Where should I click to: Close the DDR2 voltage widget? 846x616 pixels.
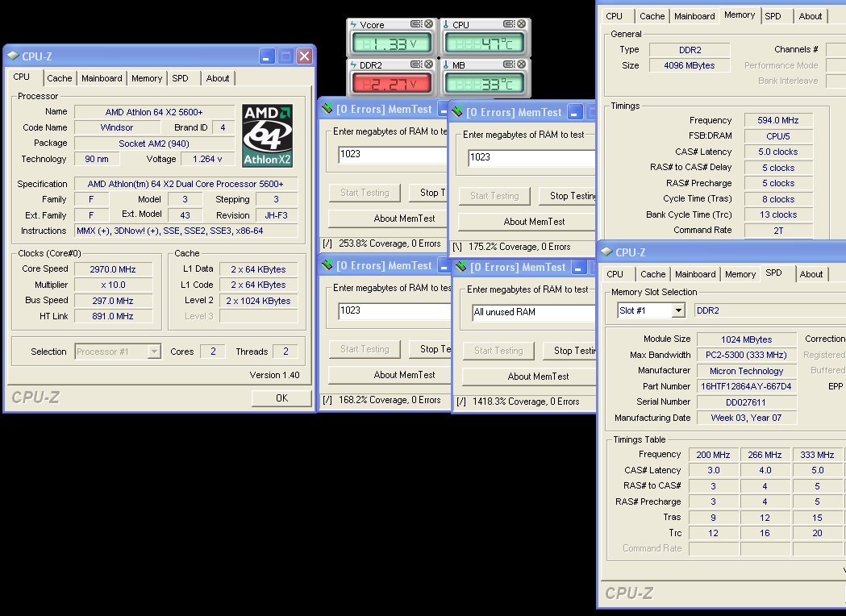click(x=428, y=65)
